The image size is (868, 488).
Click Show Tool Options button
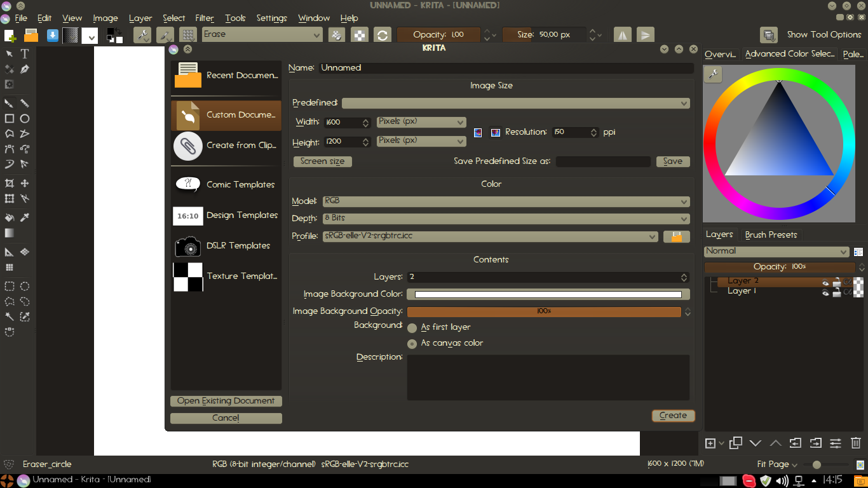tap(824, 35)
